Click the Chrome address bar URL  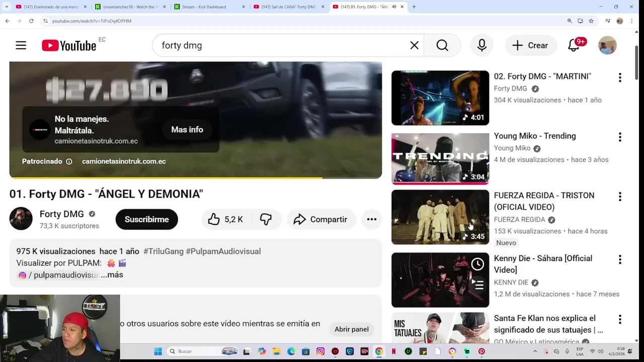coord(92,21)
